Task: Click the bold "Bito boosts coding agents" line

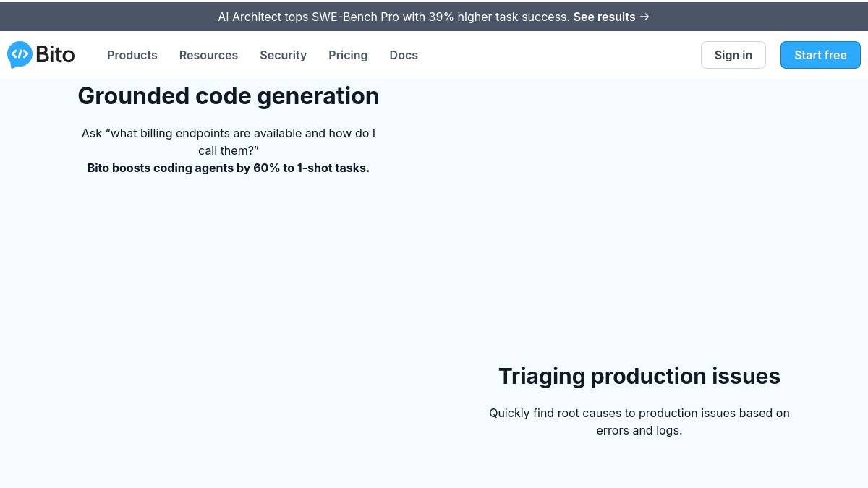Action: coord(228,168)
